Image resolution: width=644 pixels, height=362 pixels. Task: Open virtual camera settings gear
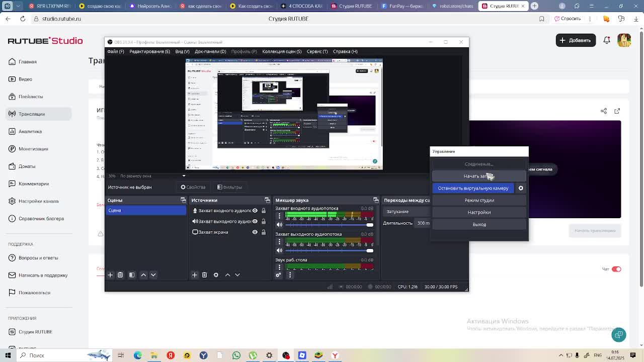(x=521, y=188)
